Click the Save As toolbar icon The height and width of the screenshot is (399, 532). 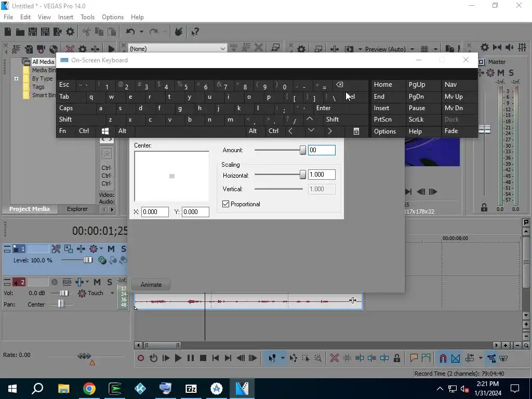45,32
